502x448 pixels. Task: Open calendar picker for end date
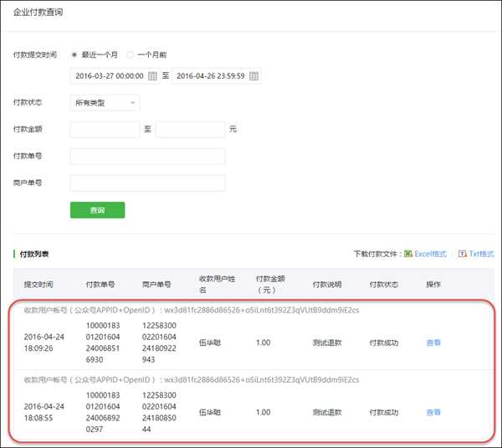[254, 76]
